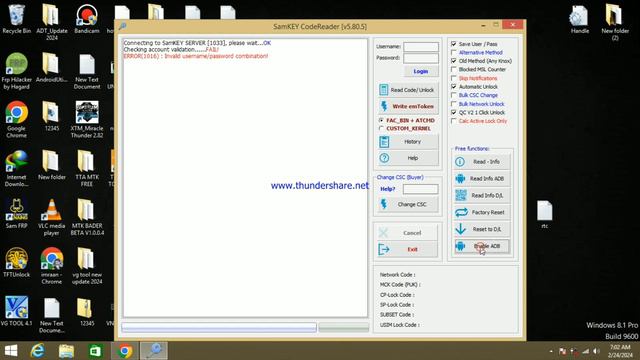640x360 pixels.
Task: Click SamKEY CodeReader taskbar item
Action: coord(153,351)
